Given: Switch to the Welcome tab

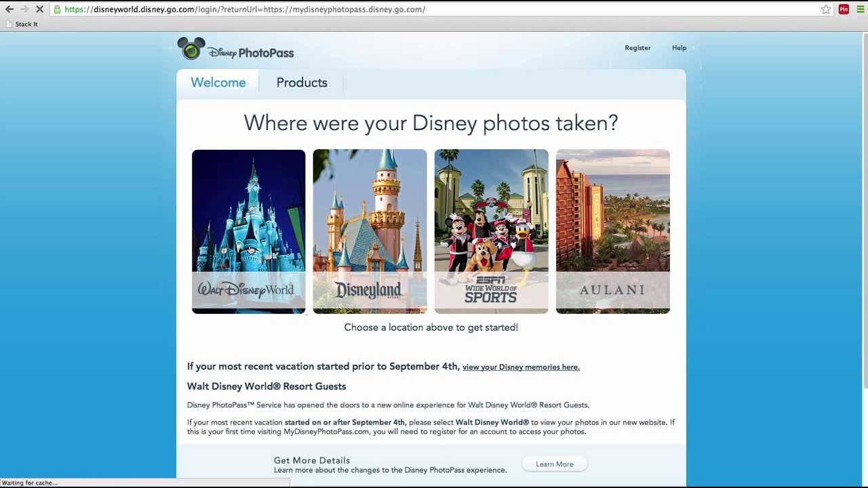Looking at the screenshot, I should tap(218, 83).
